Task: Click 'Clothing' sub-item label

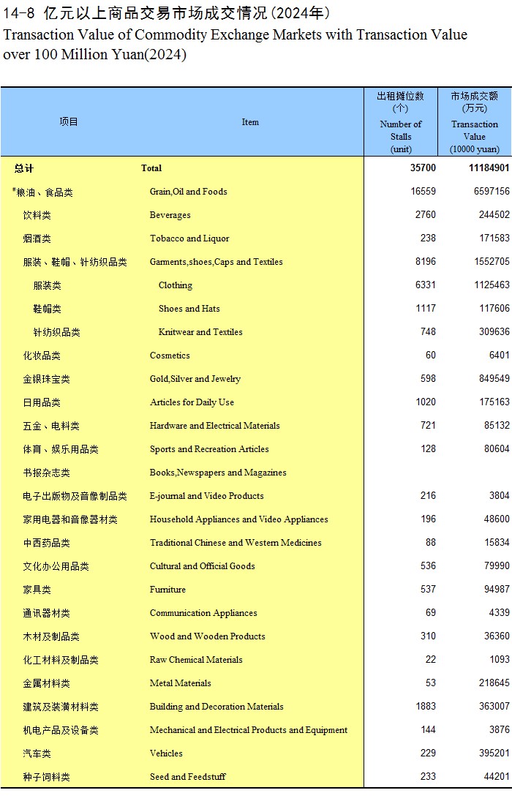Action: click(x=176, y=285)
